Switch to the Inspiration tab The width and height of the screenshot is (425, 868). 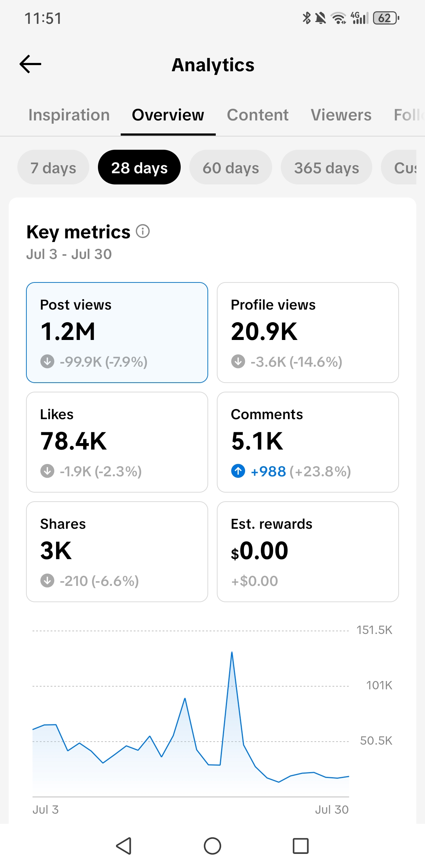69,115
